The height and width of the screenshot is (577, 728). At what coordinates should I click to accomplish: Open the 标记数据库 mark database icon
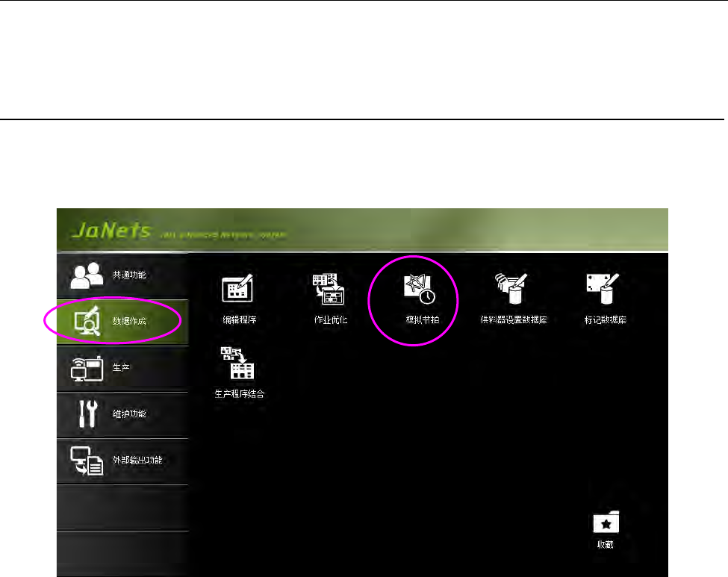603,288
